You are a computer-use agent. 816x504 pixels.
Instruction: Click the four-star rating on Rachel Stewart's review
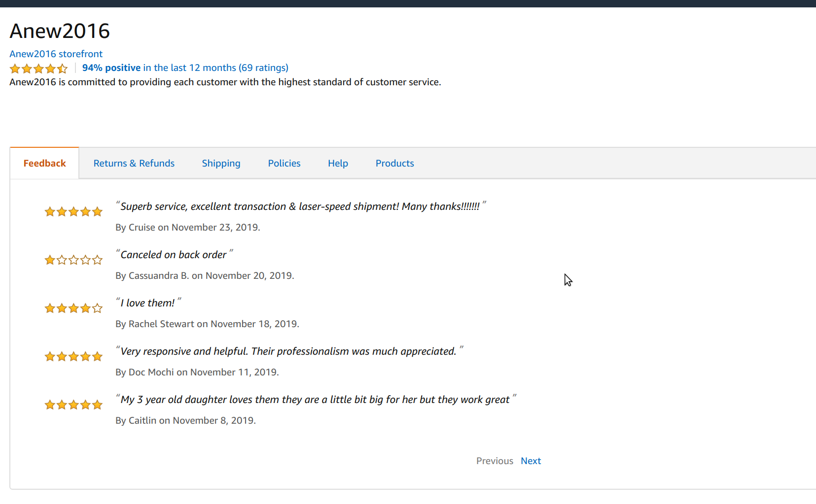[73, 308]
